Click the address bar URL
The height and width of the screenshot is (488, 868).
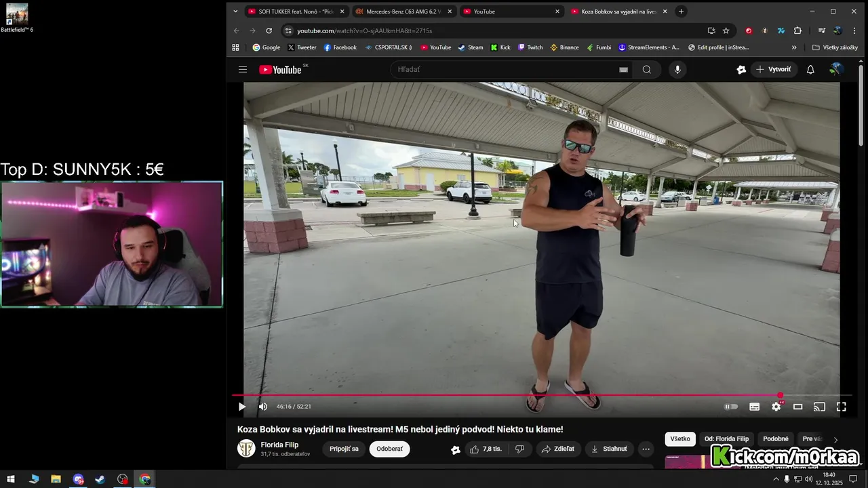364,30
